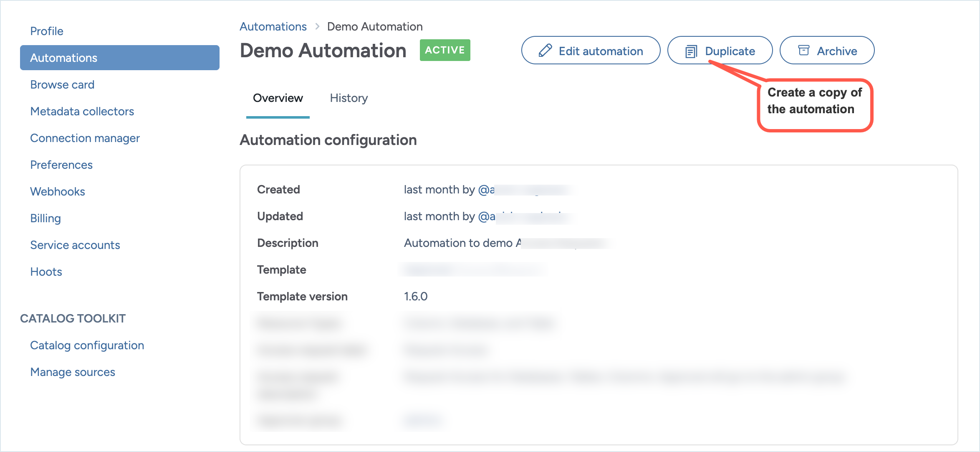Image resolution: width=980 pixels, height=452 pixels.
Task: View Billing settings
Action: point(45,218)
